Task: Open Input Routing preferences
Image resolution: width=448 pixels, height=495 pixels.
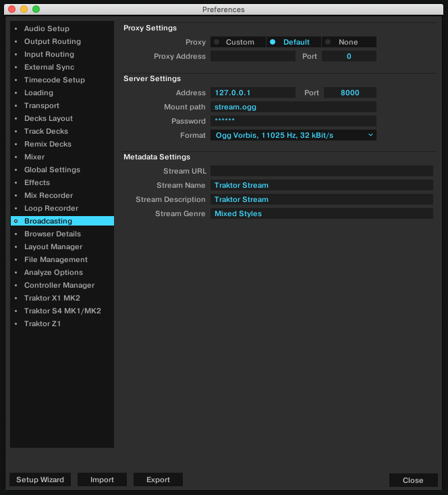Action: point(62,54)
